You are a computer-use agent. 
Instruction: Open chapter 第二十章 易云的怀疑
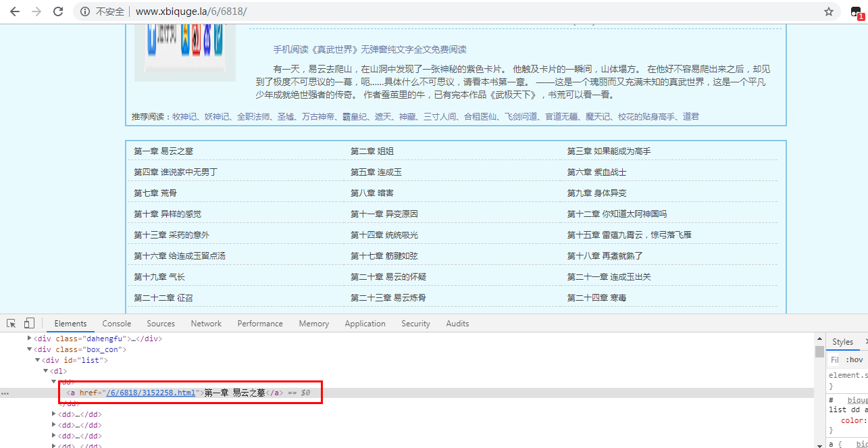(388, 276)
